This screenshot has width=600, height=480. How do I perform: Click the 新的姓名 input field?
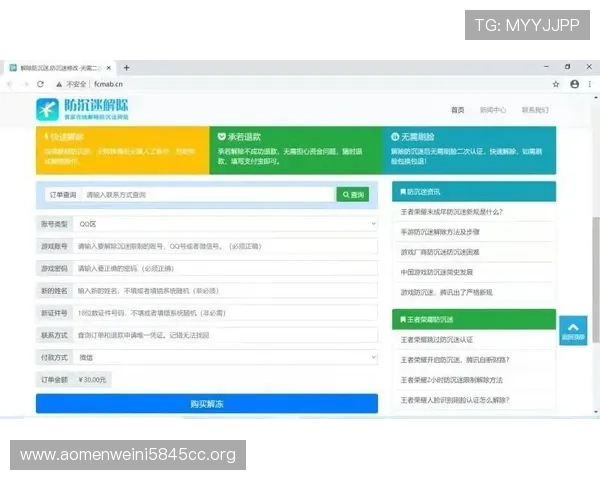click(x=226, y=291)
